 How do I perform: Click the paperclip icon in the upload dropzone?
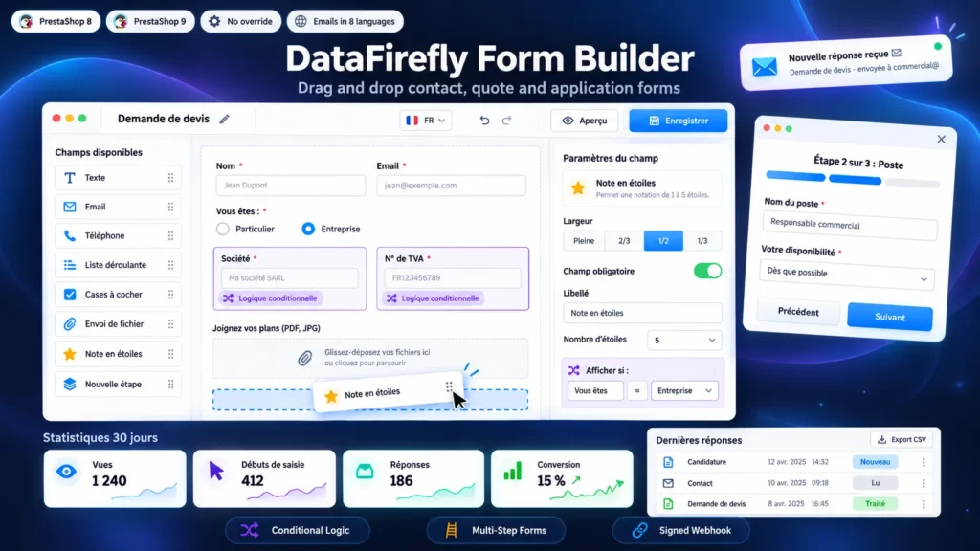[304, 358]
